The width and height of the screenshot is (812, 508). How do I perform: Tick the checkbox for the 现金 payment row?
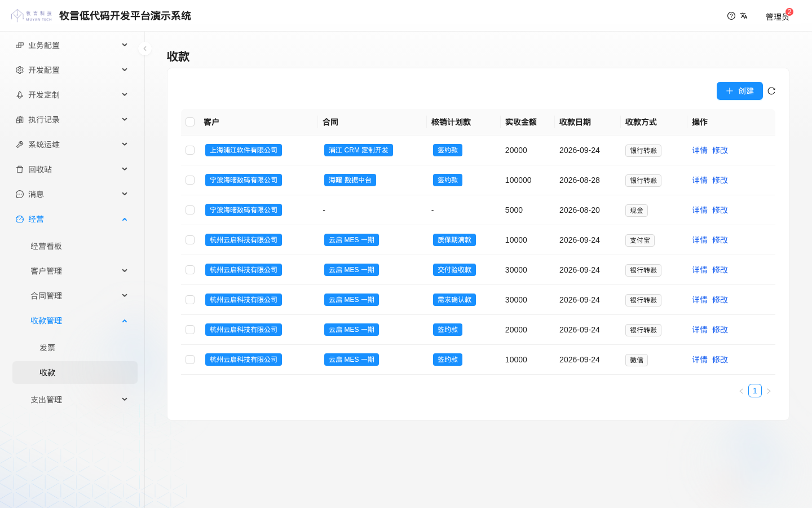point(190,210)
